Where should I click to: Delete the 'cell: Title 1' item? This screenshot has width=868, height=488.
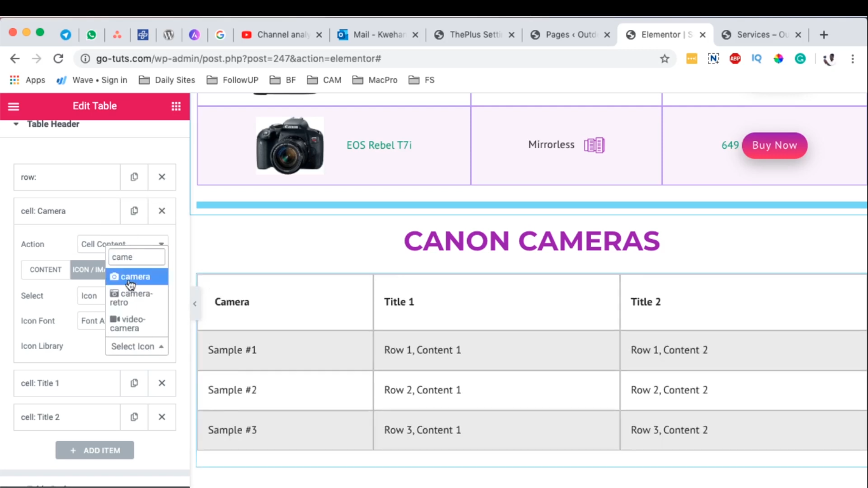click(x=162, y=383)
